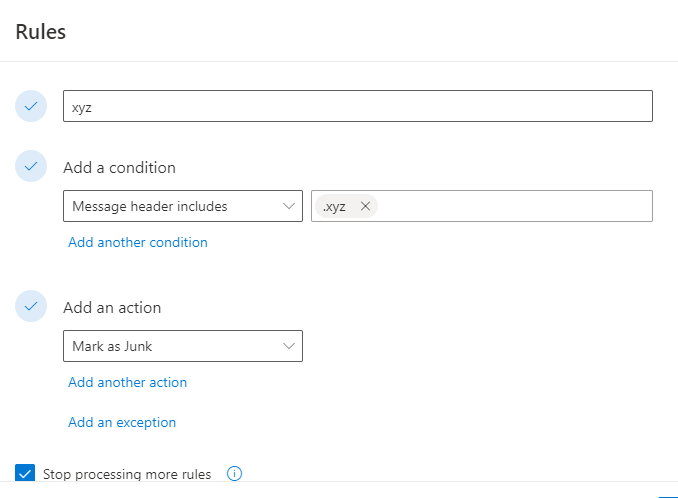The height and width of the screenshot is (498, 678).
Task: Click the info icon next to Stop processing
Action: 235,474
